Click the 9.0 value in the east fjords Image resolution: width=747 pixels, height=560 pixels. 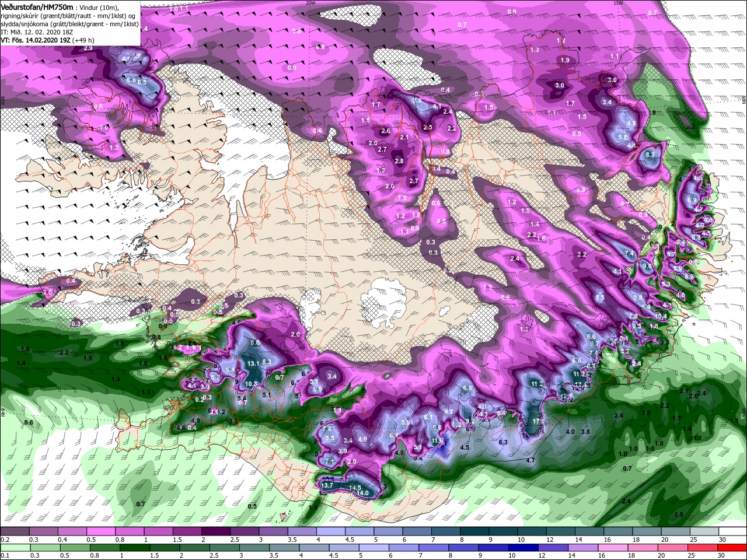pos(647,266)
